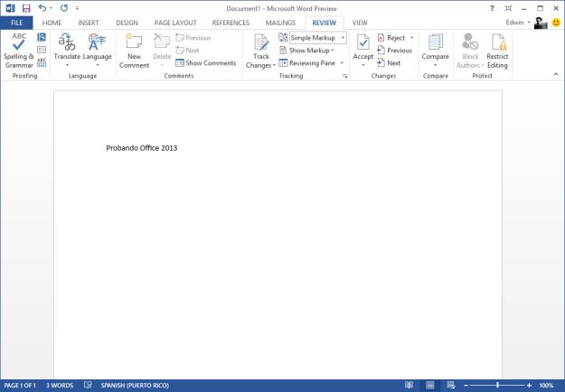Click zoom out minus button

[466, 385]
